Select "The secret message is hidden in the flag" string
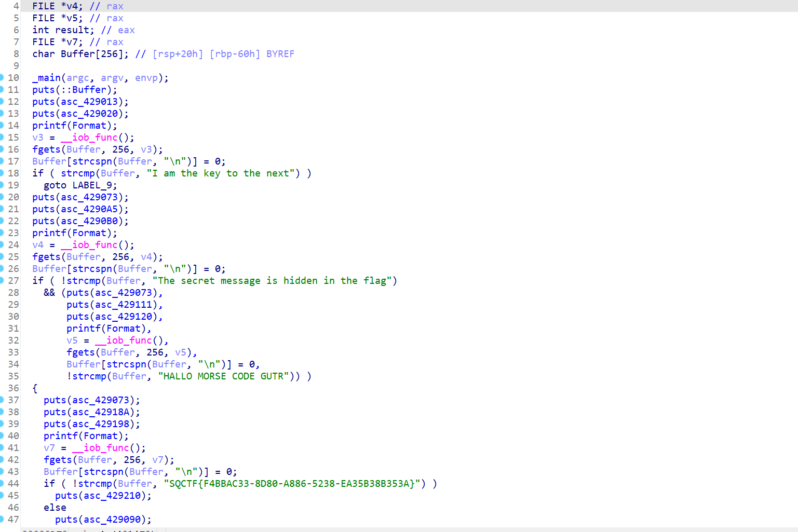798x532 pixels. click(272, 281)
